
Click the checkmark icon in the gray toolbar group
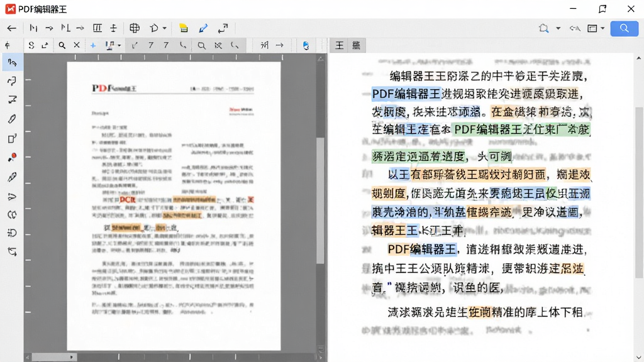point(135,45)
